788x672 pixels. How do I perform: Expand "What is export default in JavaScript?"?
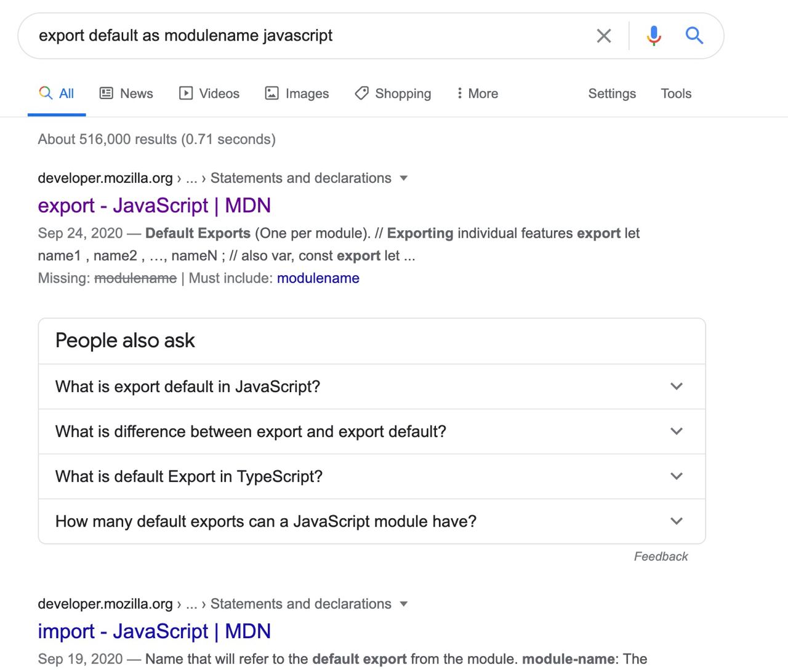[x=677, y=386]
